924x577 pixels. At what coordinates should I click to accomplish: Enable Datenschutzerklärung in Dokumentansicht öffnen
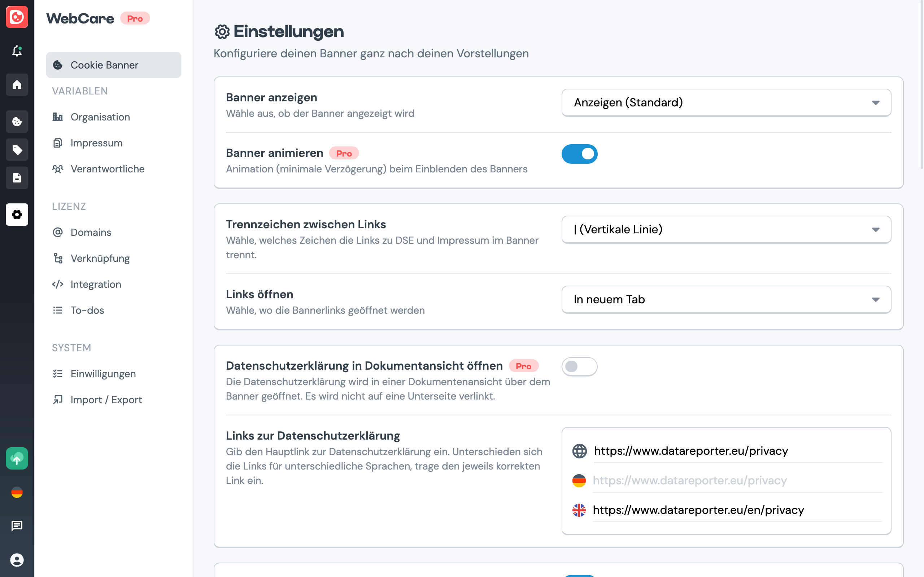(579, 366)
